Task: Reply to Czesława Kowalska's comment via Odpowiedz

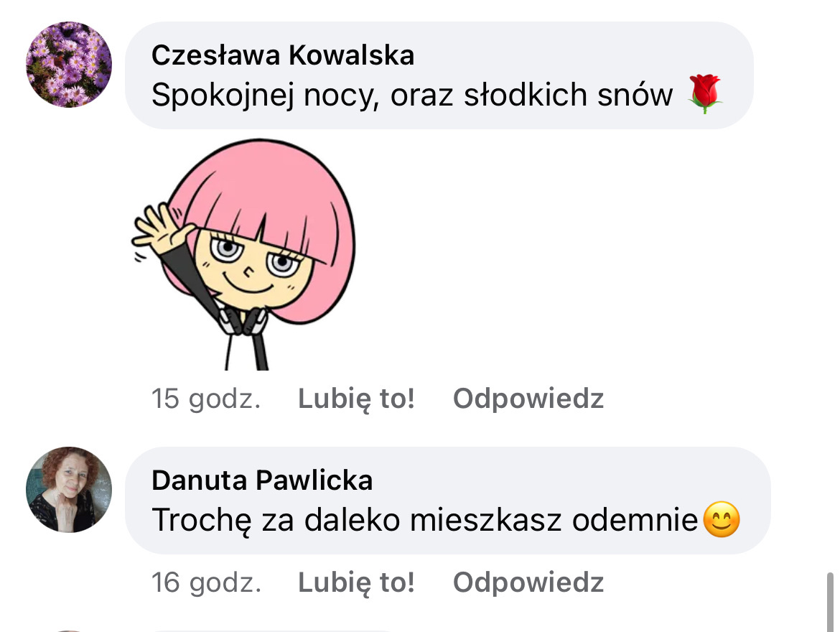Action: (x=528, y=399)
